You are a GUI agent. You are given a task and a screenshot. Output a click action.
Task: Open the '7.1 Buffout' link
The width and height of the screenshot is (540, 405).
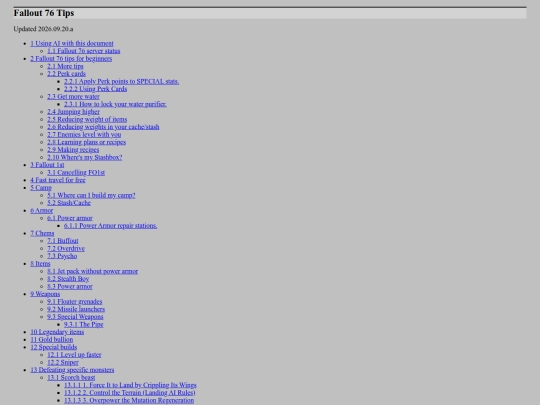tap(63, 240)
